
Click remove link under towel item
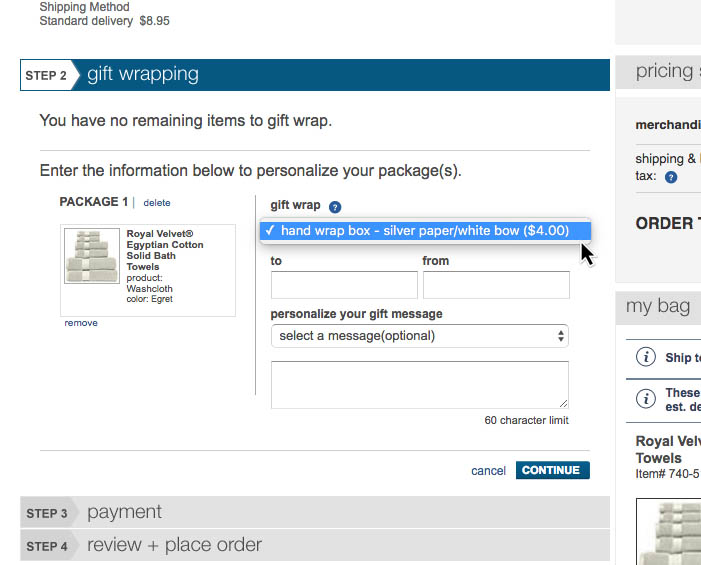coord(81,323)
